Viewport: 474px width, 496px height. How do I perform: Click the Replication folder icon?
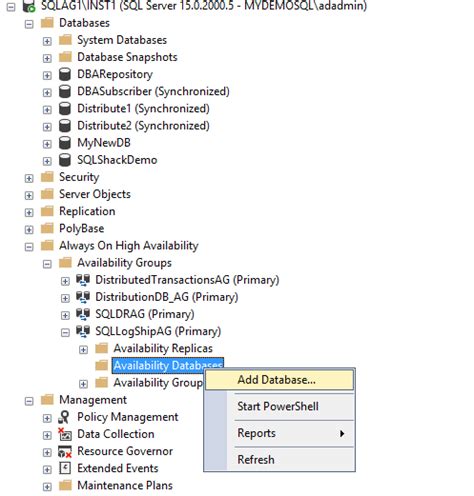coord(47,211)
